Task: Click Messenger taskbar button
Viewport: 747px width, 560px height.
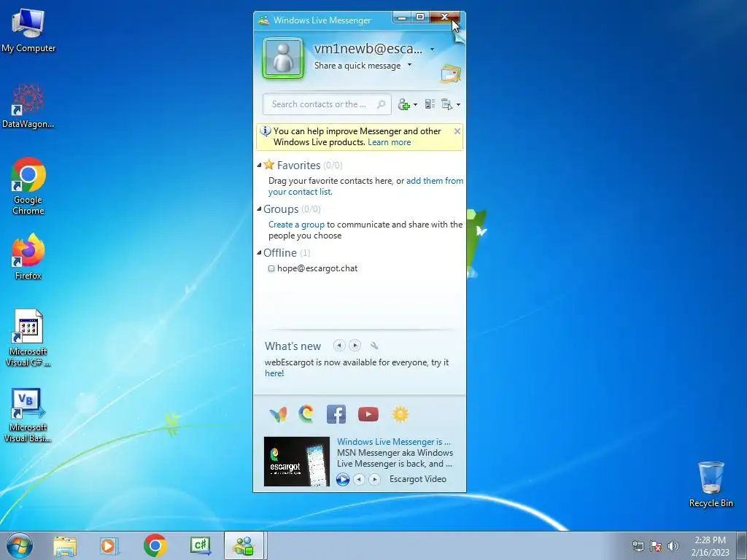Action: click(244, 546)
